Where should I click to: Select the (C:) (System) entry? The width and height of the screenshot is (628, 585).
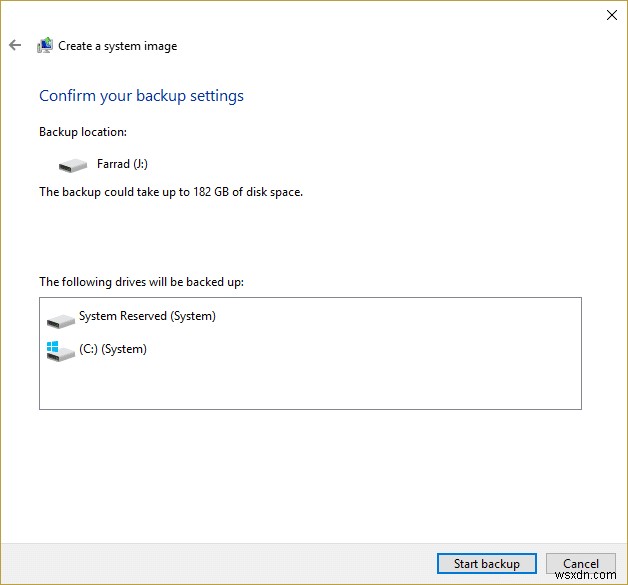(113, 349)
